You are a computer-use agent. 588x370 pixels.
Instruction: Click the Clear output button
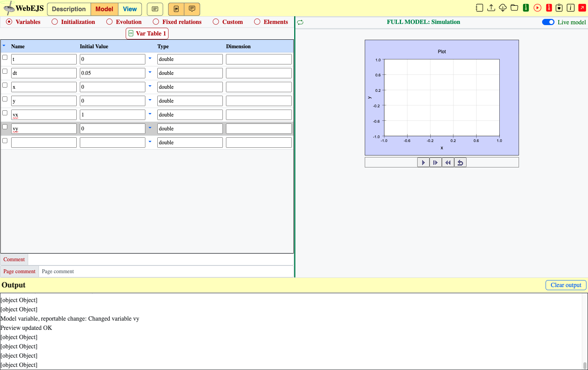pyautogui.click(x=566, y=285)
